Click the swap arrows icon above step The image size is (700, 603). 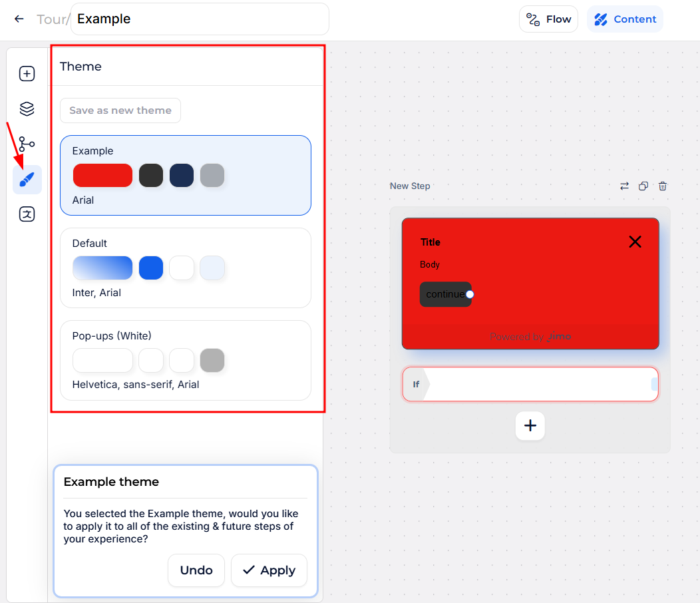[x=624, y=186]
